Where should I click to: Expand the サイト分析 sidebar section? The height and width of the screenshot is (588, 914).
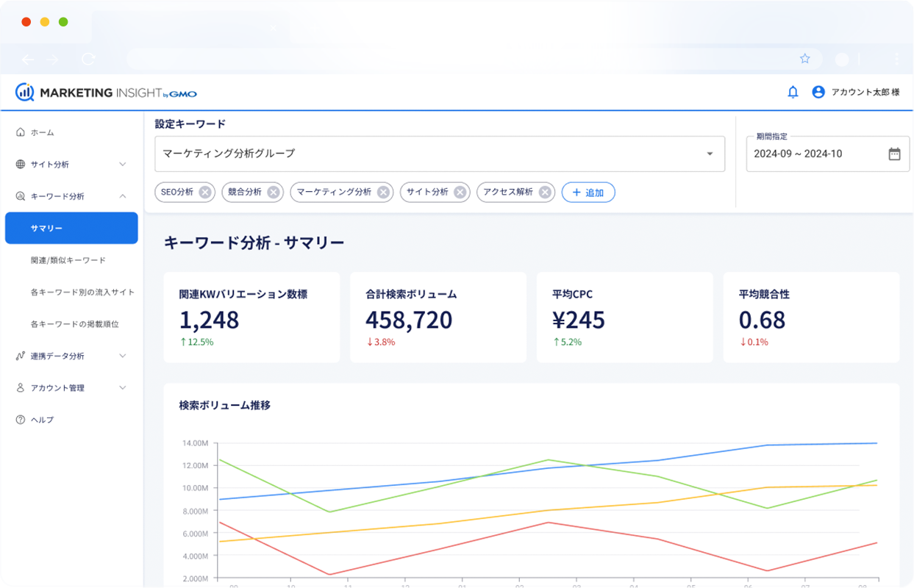point(123,164)
